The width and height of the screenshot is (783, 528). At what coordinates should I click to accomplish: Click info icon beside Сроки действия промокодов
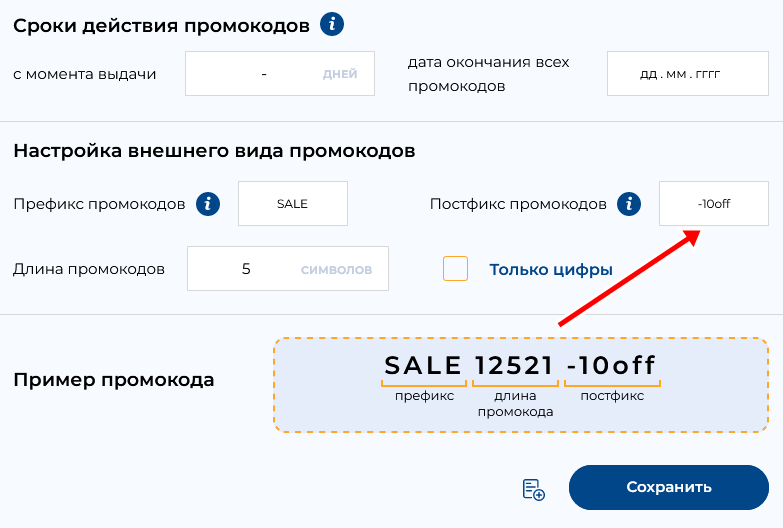[332, 24]
